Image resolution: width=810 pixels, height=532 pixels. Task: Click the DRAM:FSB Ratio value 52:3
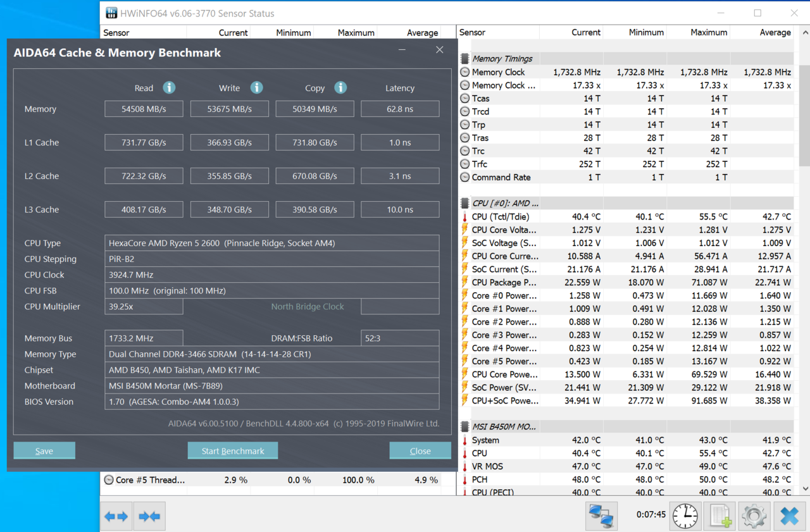(x=400, y=338)
